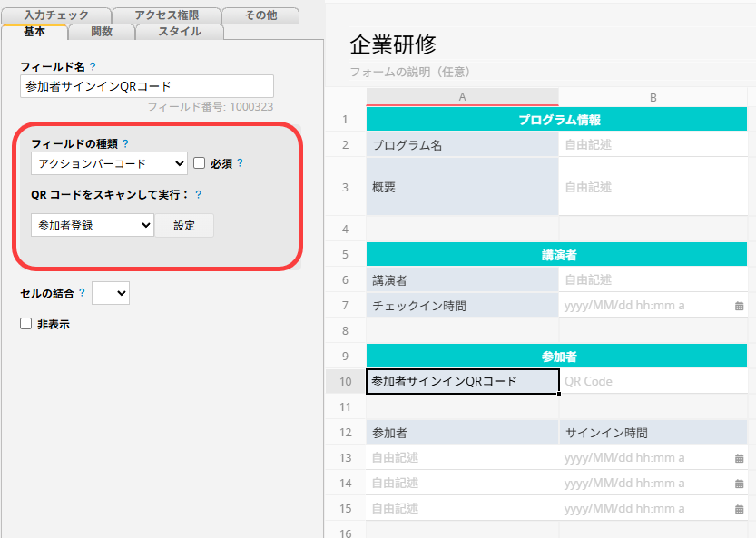Open the セルの結合 dropdown
Image resolution: width=756 pixels, height=538 pixels.
click(111, 293)
